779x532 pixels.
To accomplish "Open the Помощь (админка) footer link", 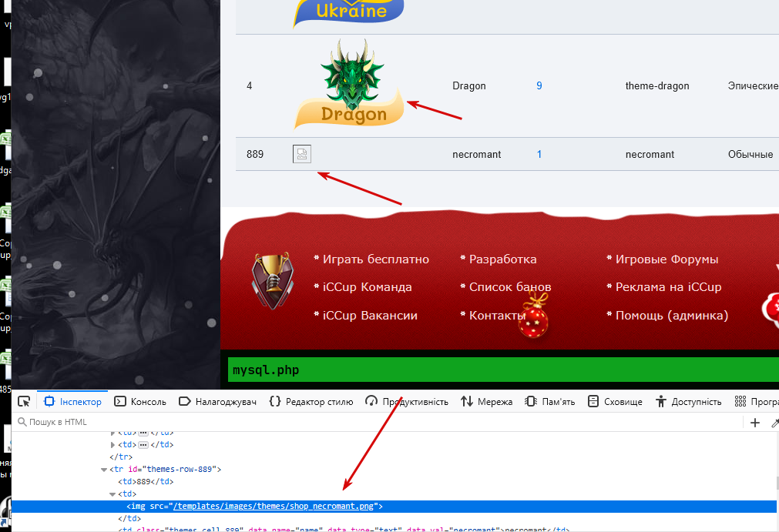I will click(x=672, y=315).
